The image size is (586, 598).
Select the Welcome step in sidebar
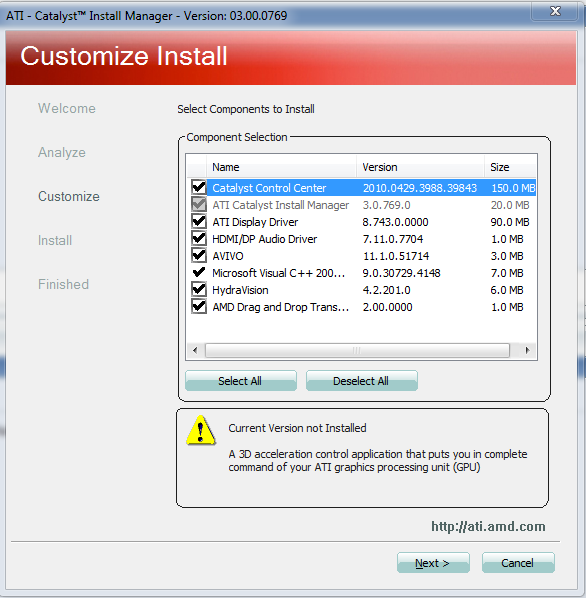tap(67, 108)
